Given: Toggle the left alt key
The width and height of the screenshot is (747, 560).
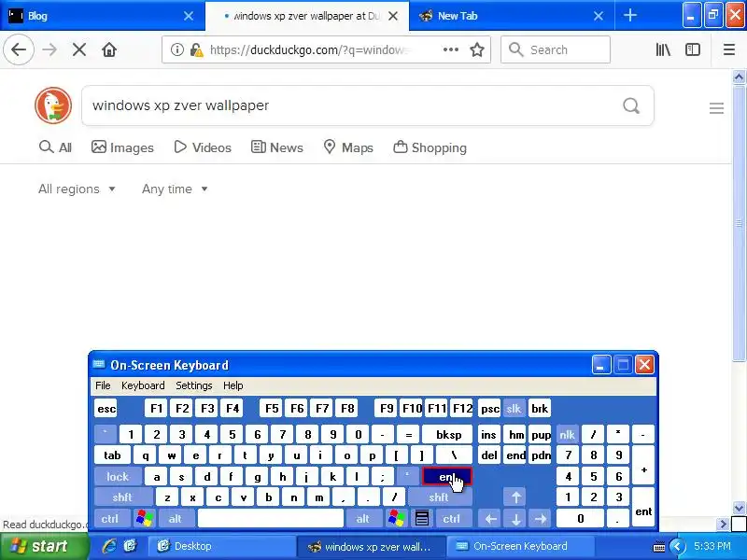Looking at the screenshot, I should coord(176,518).
